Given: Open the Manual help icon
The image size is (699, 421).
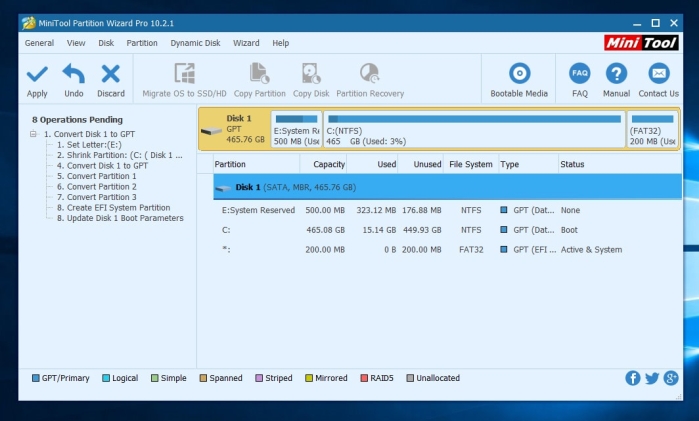Looking at the screenshot, I should point(616,81).
